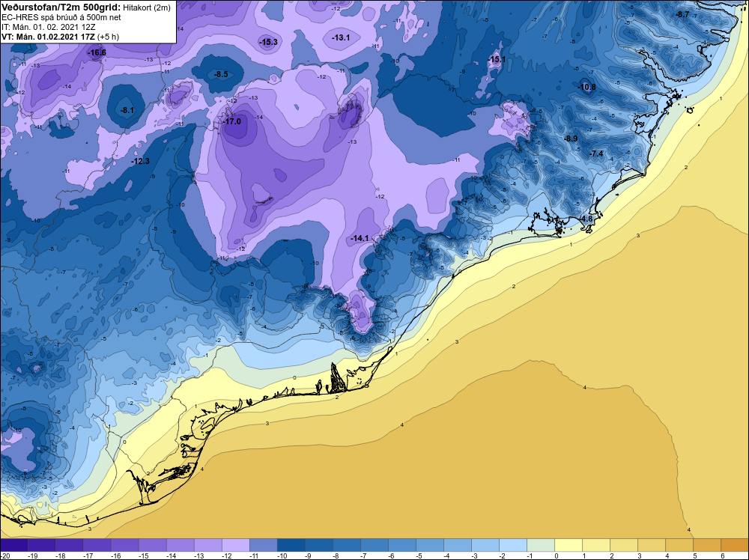Pick the legend swatch between -20 and -19
This screenshot has height=560, width=749.
(13, 545)
